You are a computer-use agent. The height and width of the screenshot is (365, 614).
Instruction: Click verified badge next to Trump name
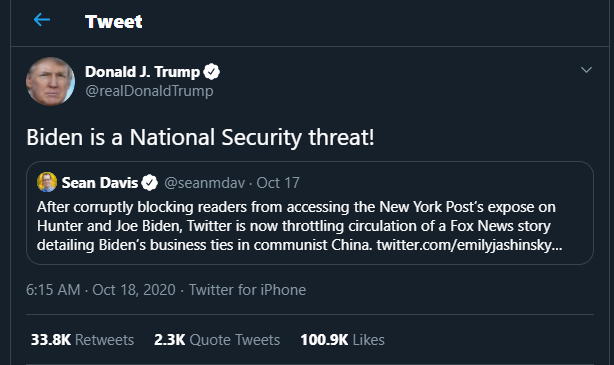point(212,72)
